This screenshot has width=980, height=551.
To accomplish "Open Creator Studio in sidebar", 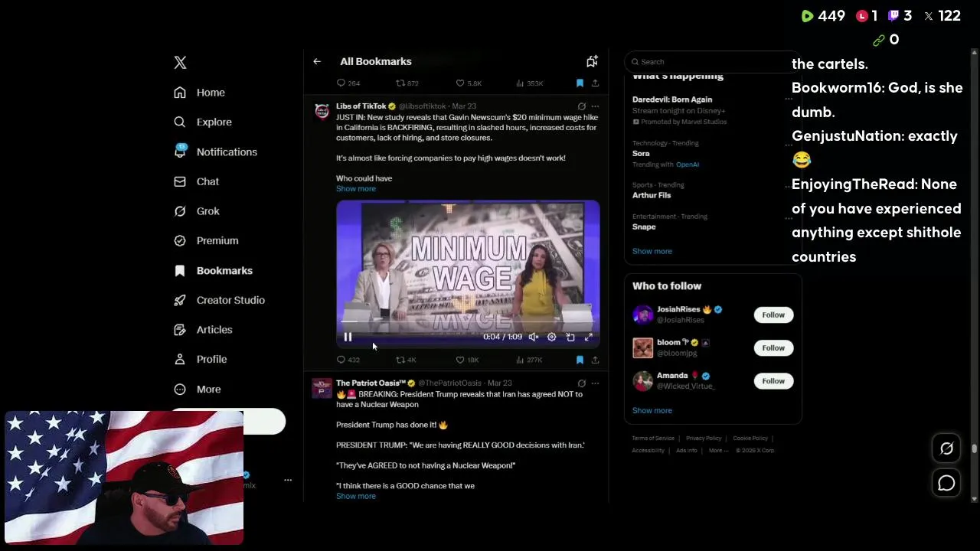I will point(219,300).
